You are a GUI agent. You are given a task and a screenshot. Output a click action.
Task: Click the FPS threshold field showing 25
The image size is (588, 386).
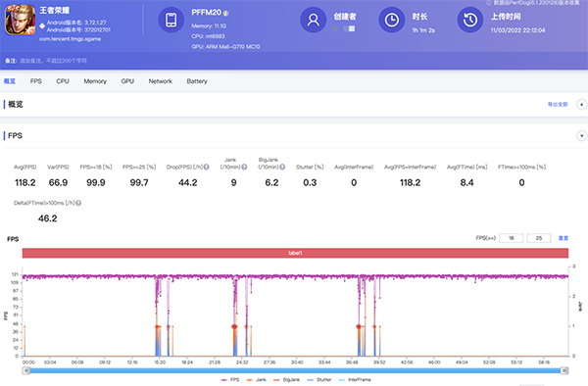pos(539,238)
